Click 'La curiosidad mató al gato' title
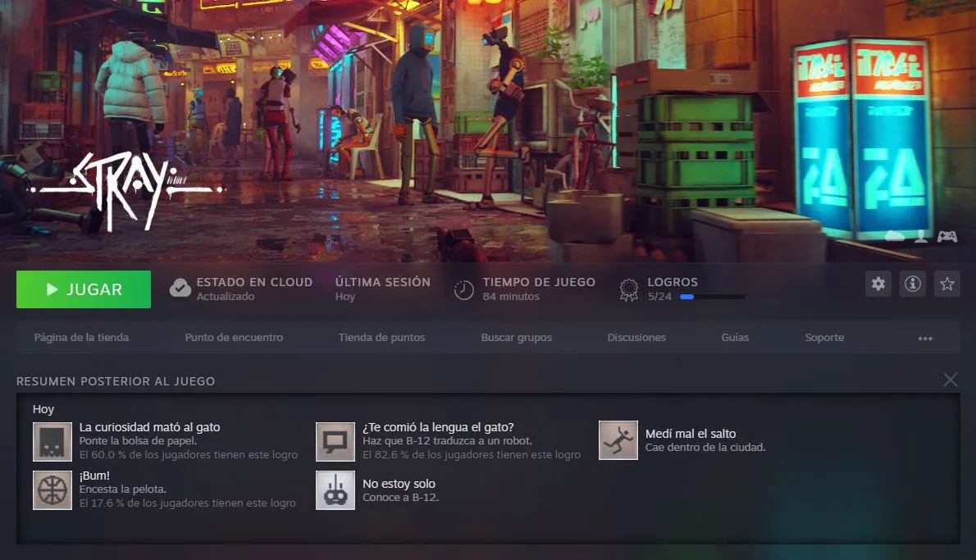 point(149,427)
